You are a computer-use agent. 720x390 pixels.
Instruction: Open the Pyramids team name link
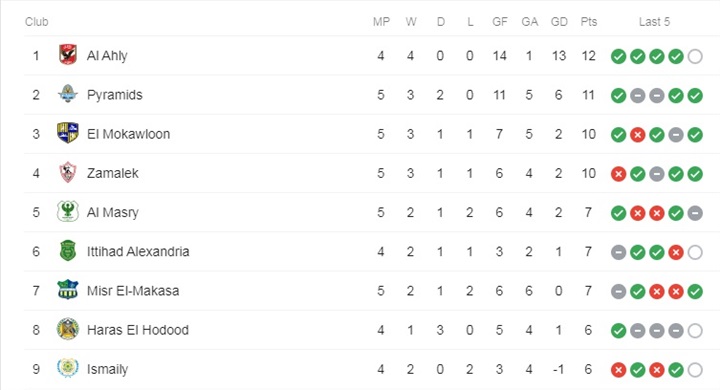pos(115,95)
